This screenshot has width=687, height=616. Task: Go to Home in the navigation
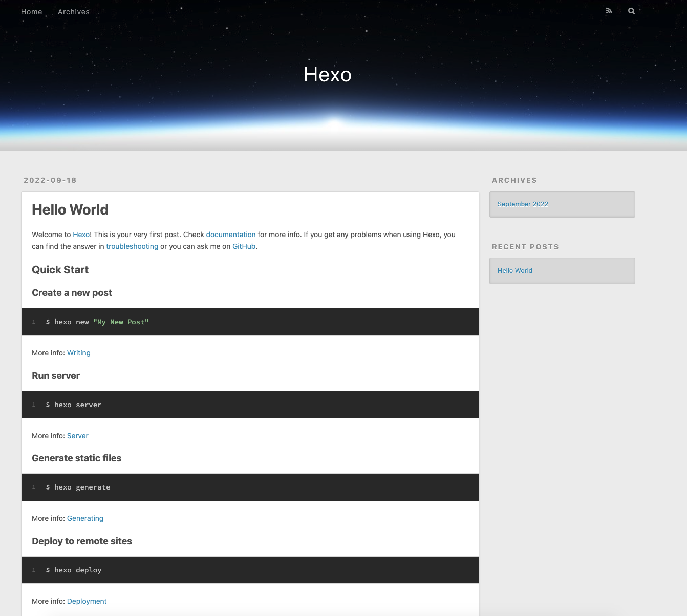(32, 12)
